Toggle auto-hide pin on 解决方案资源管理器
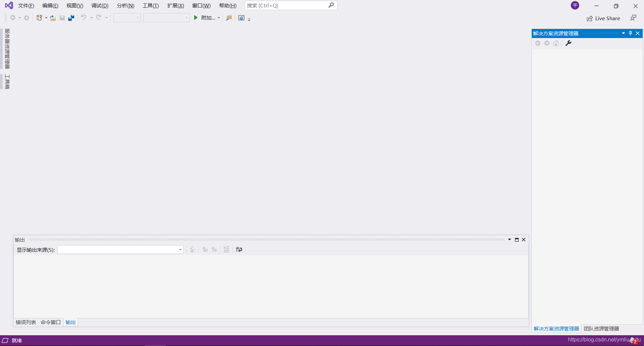This screenshot has width=644, height=346. point(631,33)
